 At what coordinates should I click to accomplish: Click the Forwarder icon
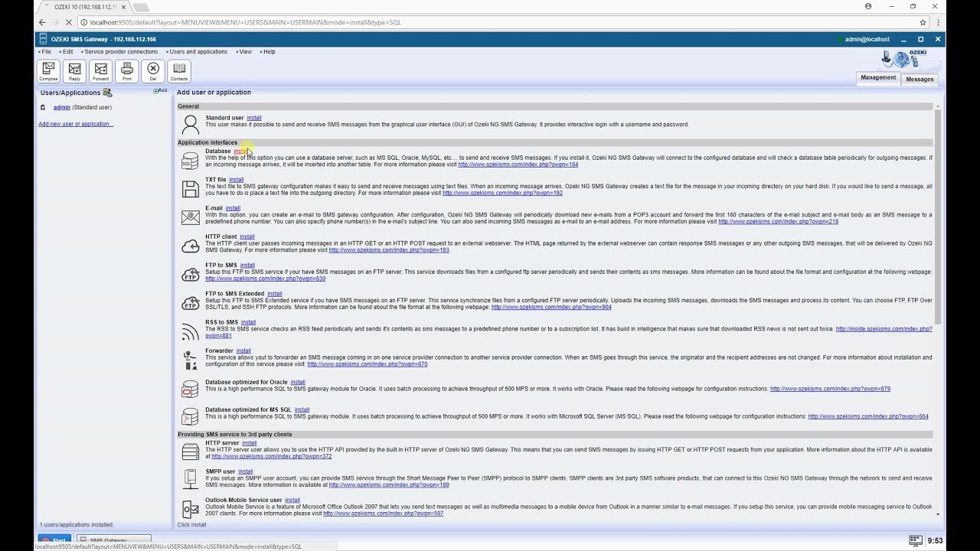[x=190, y=360]
